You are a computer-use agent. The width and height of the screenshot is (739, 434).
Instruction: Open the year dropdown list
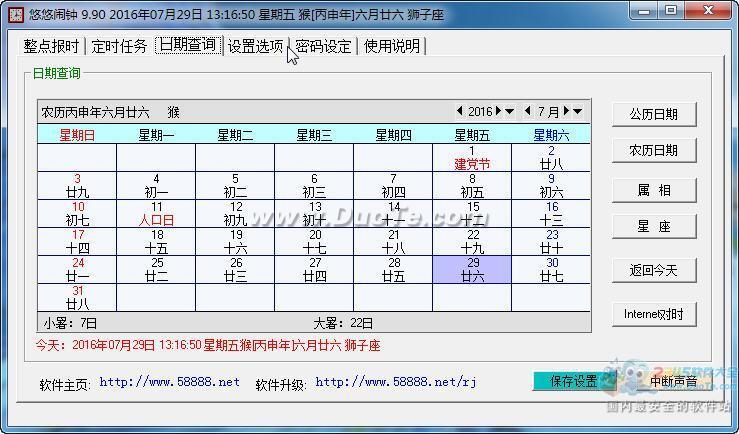point(510,111)
